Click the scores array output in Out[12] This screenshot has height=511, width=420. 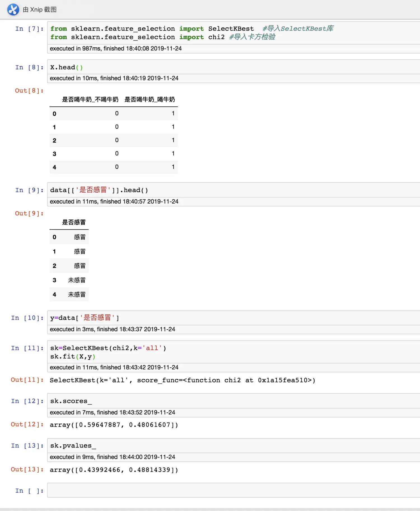[114, 425]
